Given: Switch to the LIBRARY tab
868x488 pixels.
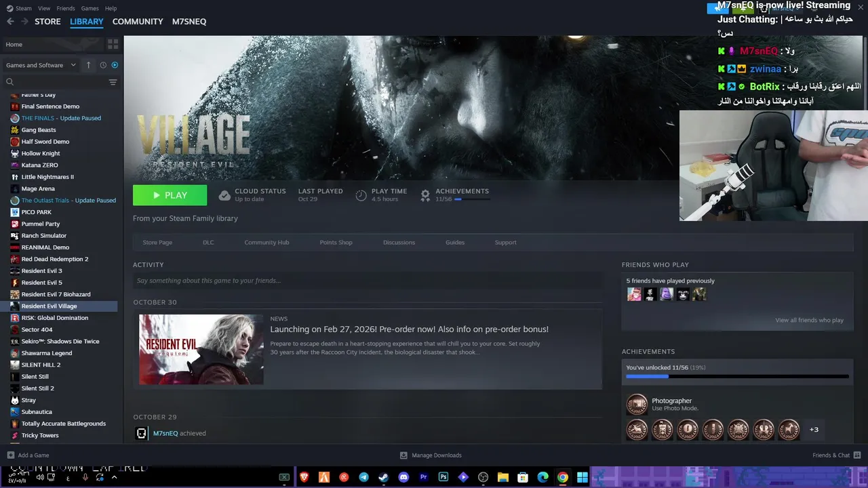Looking at the screenshot, I should click(x=87, y=22).
